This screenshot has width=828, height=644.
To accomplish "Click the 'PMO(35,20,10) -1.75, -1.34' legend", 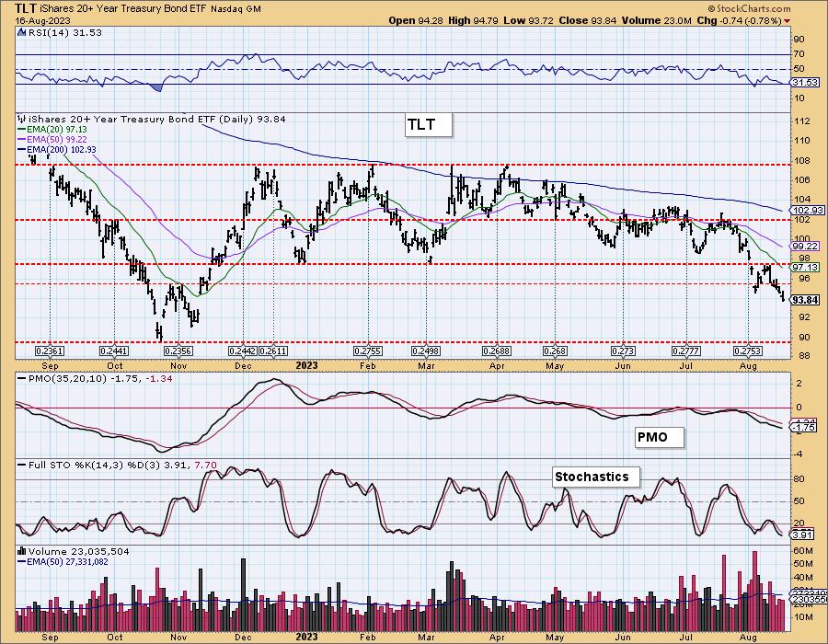I will coord(100,378).
